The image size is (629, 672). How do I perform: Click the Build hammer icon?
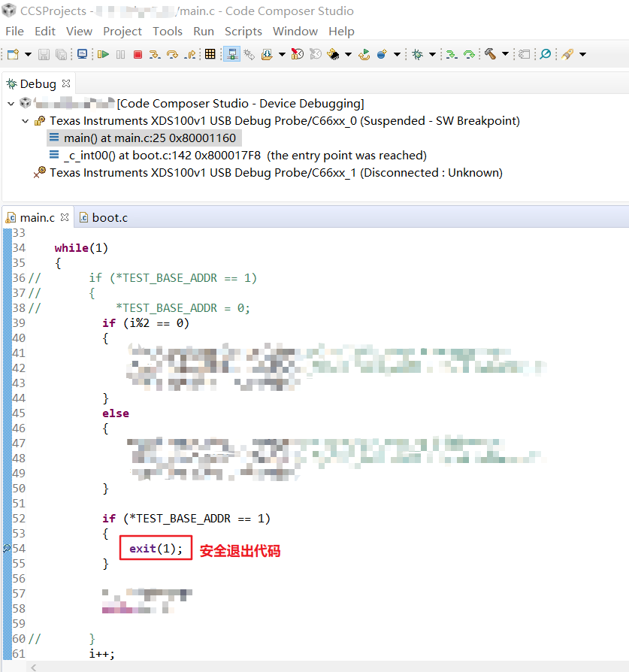(x=490, y=54)
